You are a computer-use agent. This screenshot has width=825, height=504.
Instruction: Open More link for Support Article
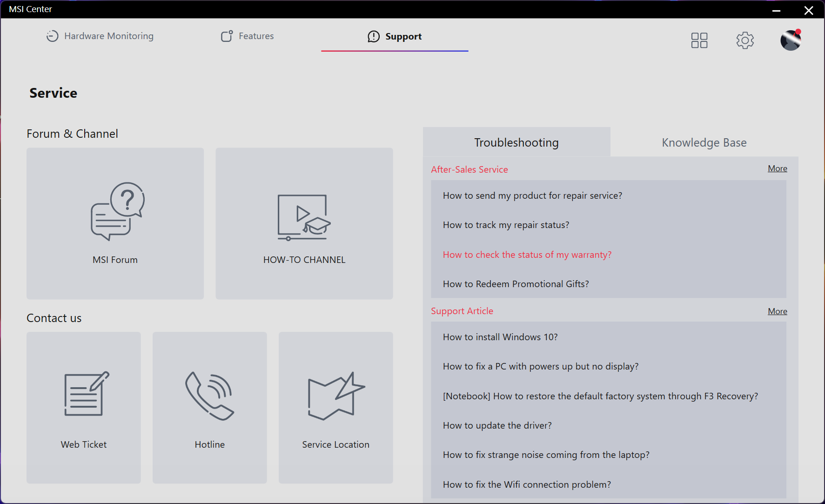pyautogui.click(x=778, y=311)
